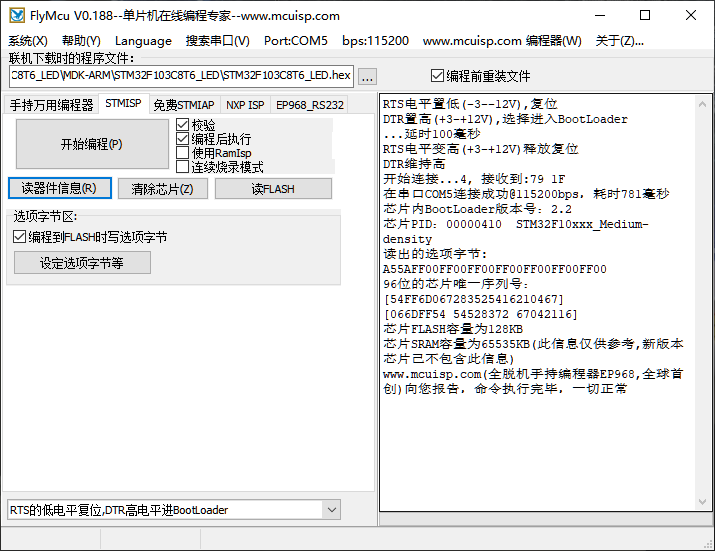Click log line 开始连接...4, 接收到:79 1F
Viewport: 715px width, 551px height.
pos(474,179)
